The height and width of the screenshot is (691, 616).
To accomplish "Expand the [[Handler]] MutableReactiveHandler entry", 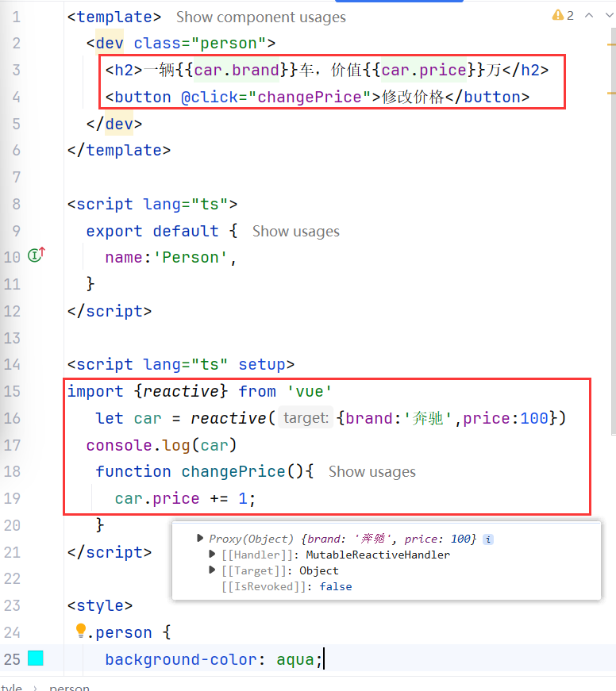I will (212, 554).
